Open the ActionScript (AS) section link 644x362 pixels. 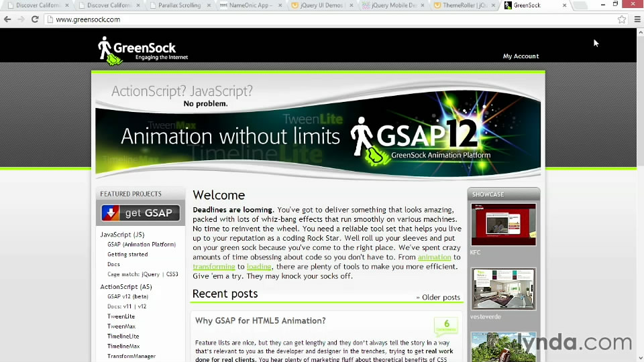tap(126, 286)
